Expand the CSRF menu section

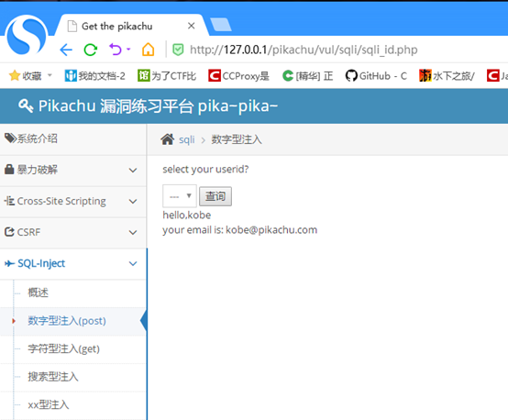[x=72, y=232]
